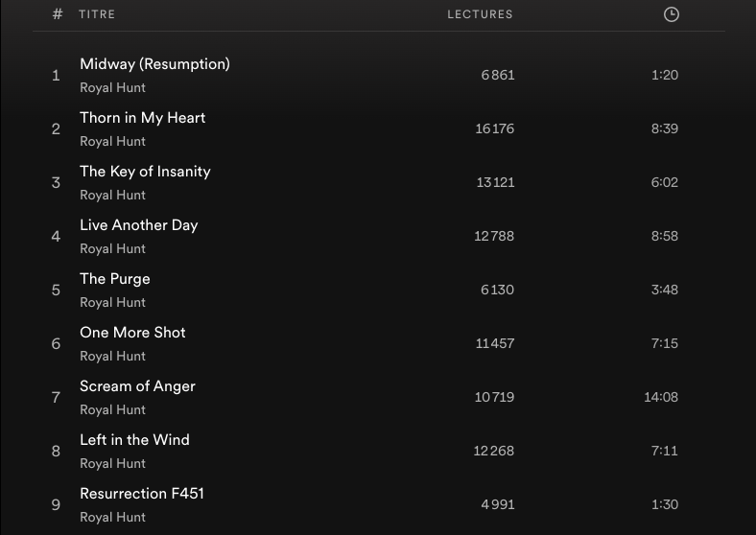Open Royal Hunt artist under Scream of Anger
Screen dimensions: 756x535
click(112, 410)
